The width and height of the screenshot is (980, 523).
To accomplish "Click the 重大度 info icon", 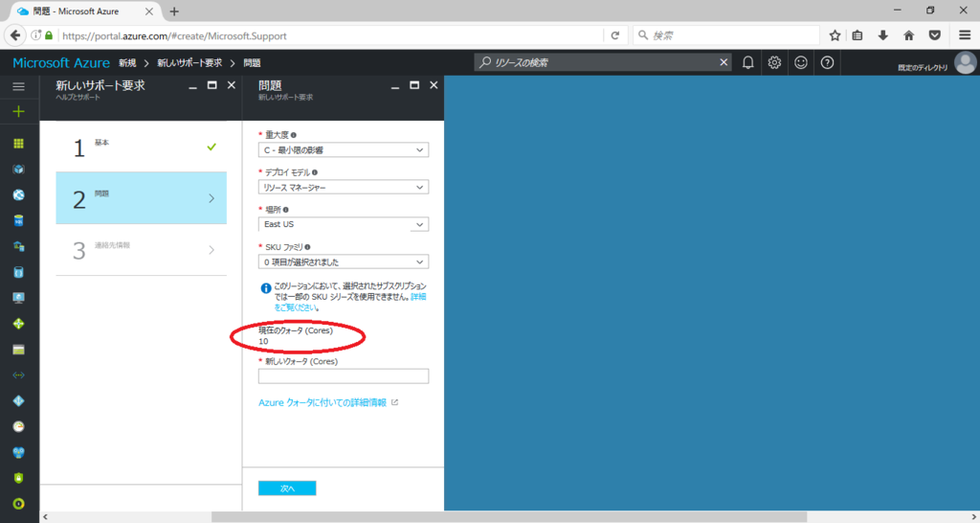I will (x=294, y=135).
